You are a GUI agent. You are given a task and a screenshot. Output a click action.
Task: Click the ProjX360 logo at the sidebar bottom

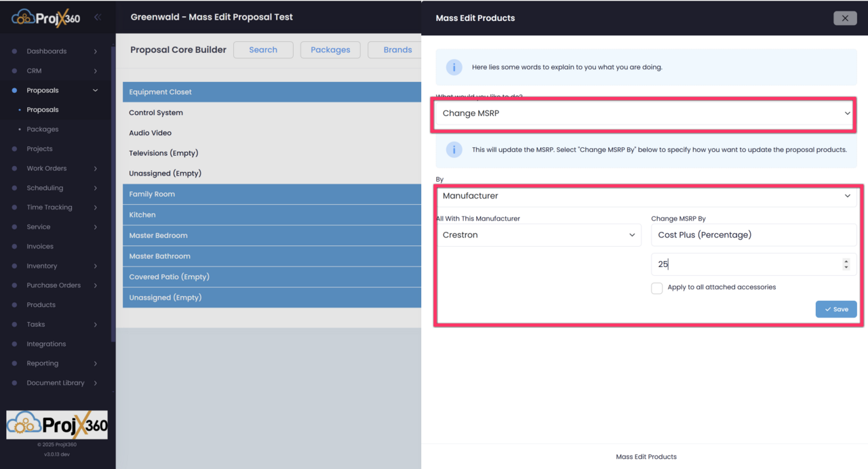[56, 425]
